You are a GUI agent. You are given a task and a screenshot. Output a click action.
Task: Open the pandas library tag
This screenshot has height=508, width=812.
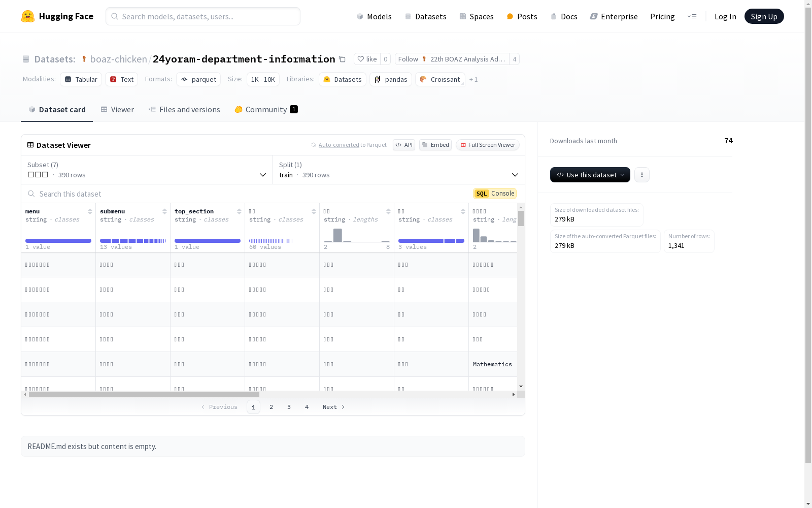tap(391, 79)
